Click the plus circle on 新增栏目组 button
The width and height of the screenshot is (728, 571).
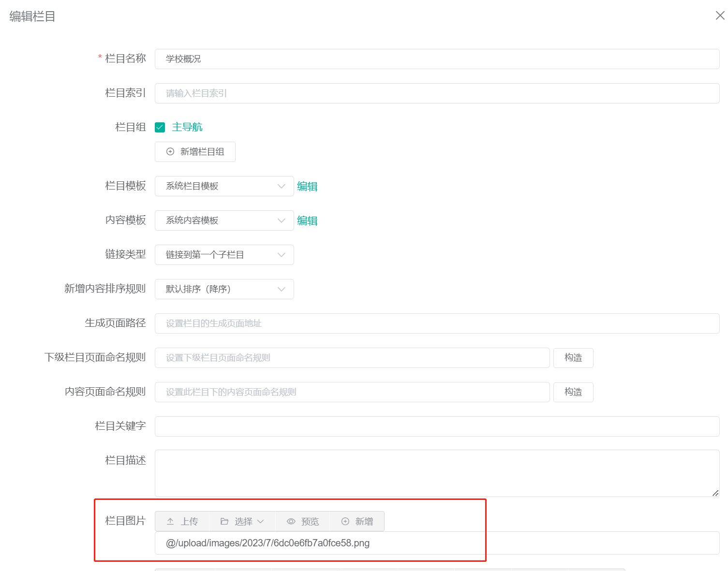[170, 151]
